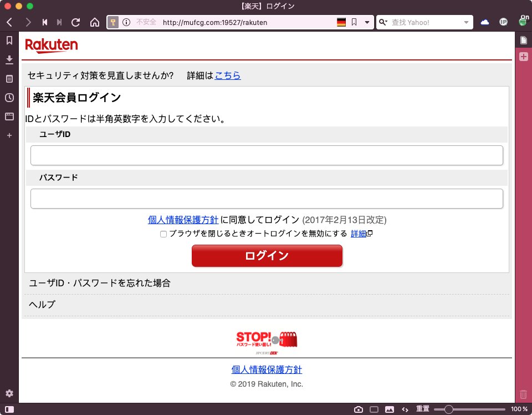This screenshot has width=532, height=415.
Task: Click the red ログイン button
Action: (267, 256)
